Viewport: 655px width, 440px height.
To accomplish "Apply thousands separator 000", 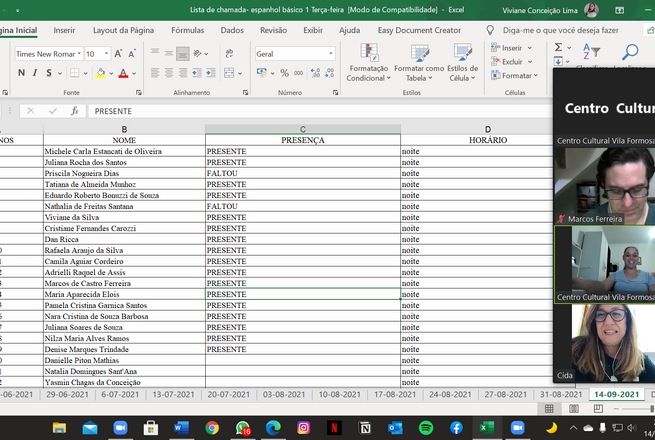I will (298, 73).
